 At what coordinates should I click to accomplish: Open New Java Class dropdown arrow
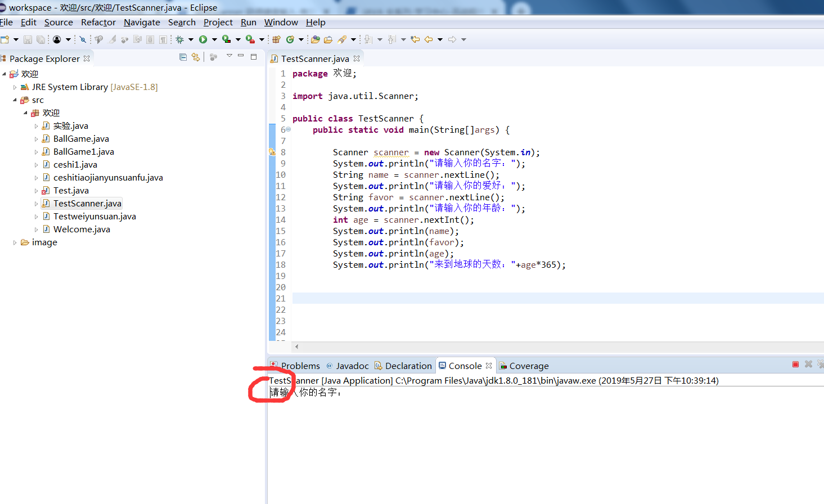301,39
